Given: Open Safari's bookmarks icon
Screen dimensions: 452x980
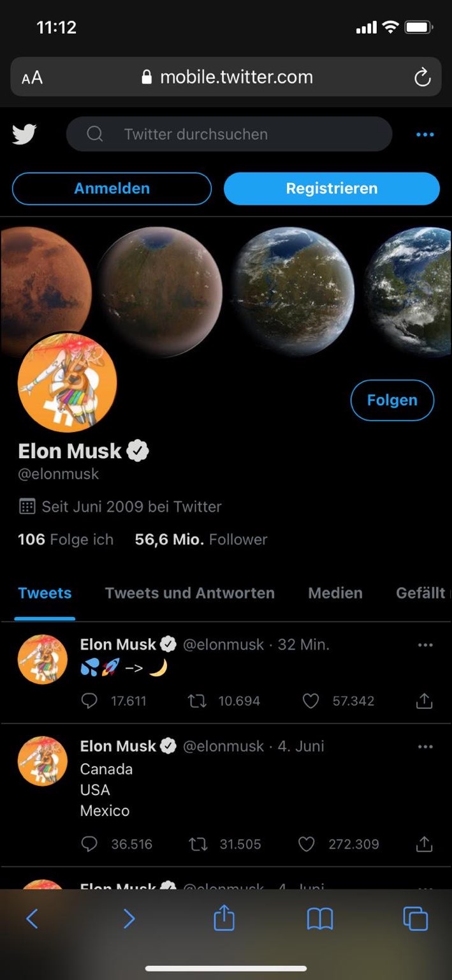Looking at the screenshot, I should click(x=319, y=918).
